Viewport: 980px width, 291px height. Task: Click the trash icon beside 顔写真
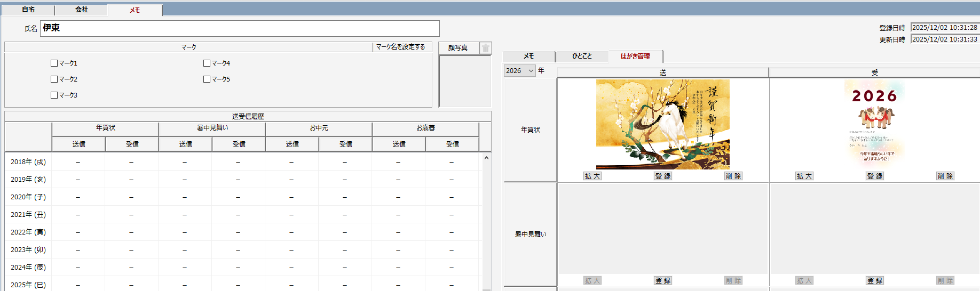click(x=485, y=48)
